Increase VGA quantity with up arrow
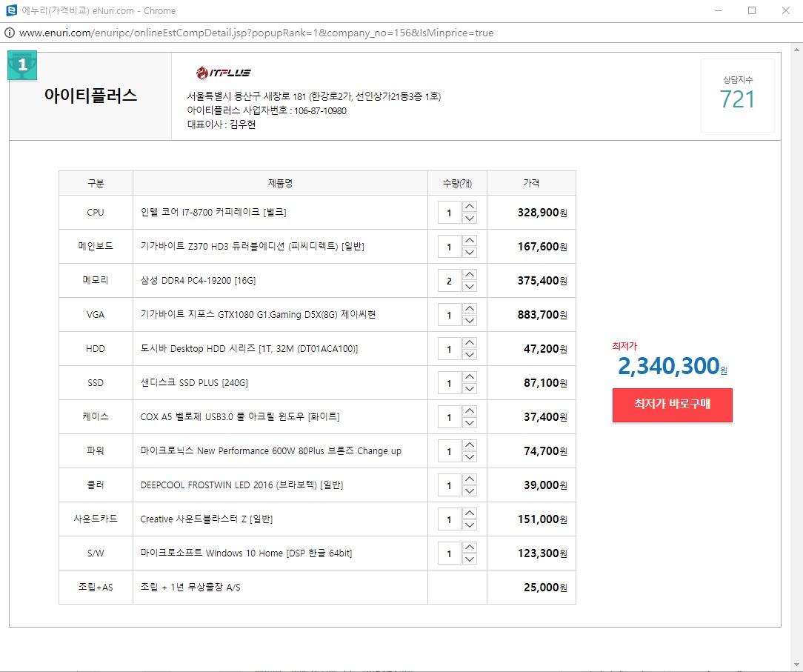This screenshot has width=803, height=672. tap(470, 308)
